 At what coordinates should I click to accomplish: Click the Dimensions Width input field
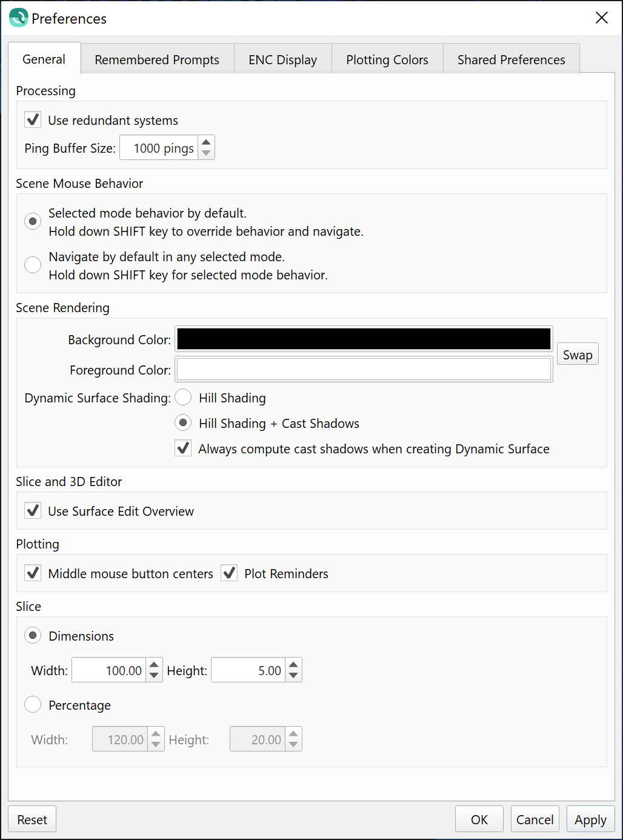(x=109, y=670)
